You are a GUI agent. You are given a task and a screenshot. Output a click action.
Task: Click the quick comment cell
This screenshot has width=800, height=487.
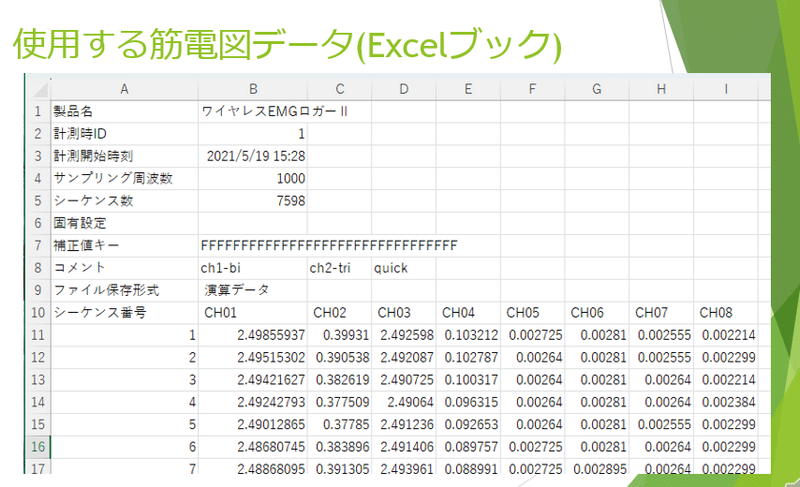[404, 268]
